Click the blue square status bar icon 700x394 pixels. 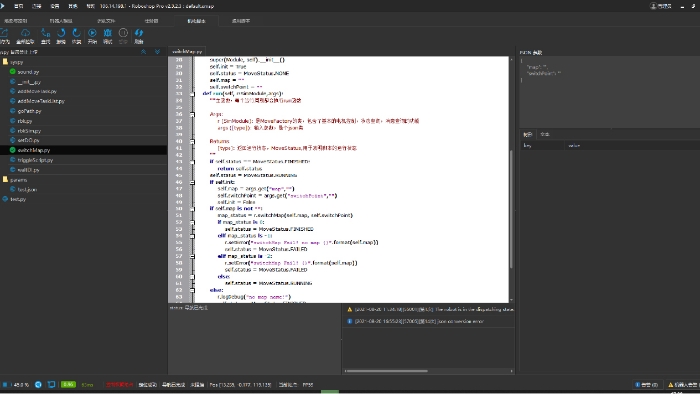(x=51, y=384)
